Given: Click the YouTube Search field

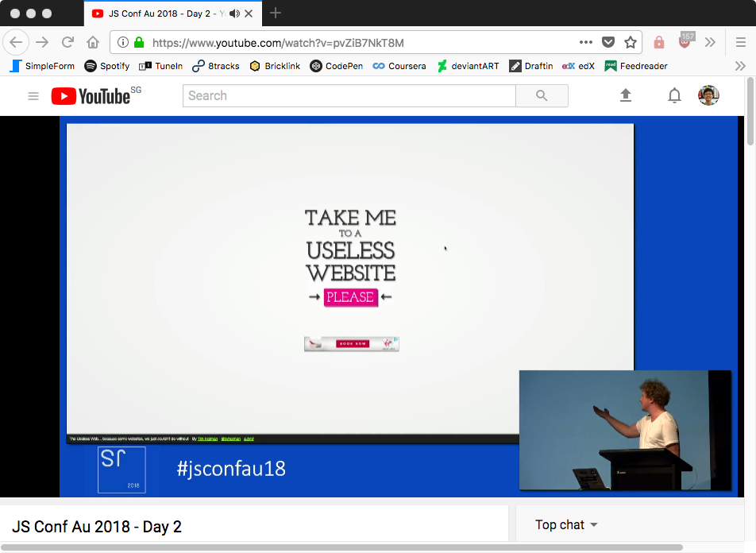Looking at the screenshot, I should (349, 95).
